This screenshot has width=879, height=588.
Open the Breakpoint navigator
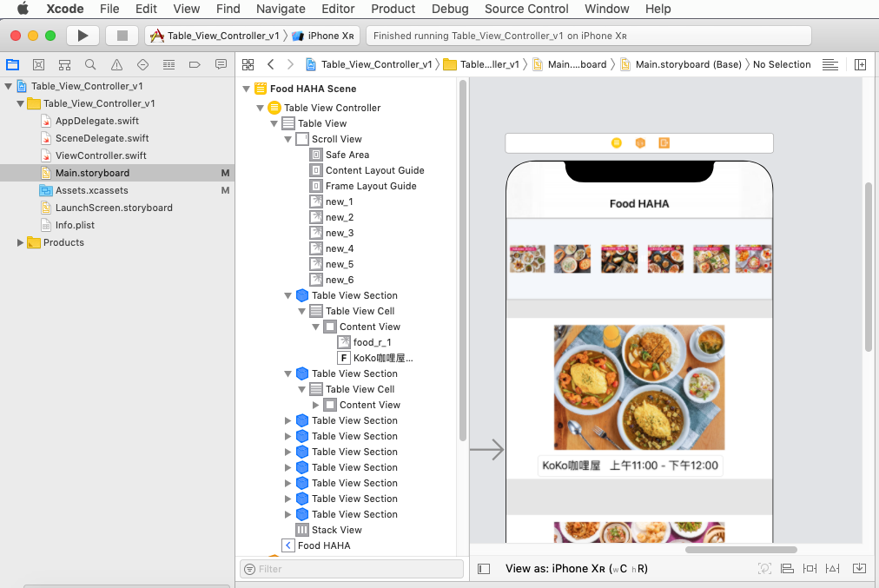195,64
